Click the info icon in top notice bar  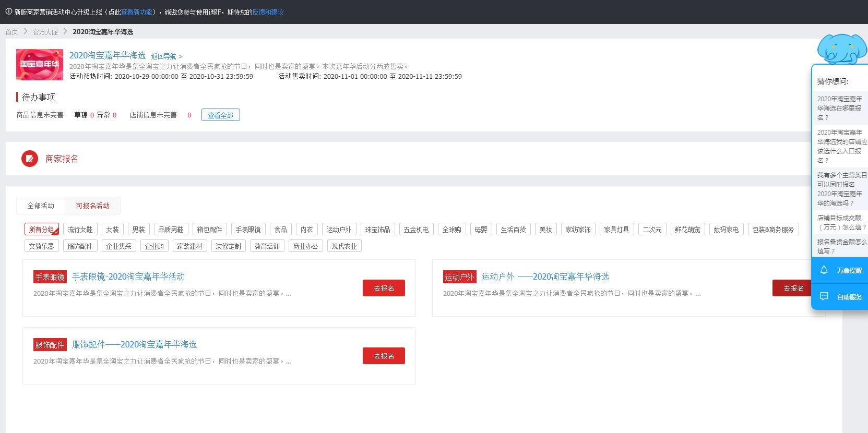pos(9,11)
